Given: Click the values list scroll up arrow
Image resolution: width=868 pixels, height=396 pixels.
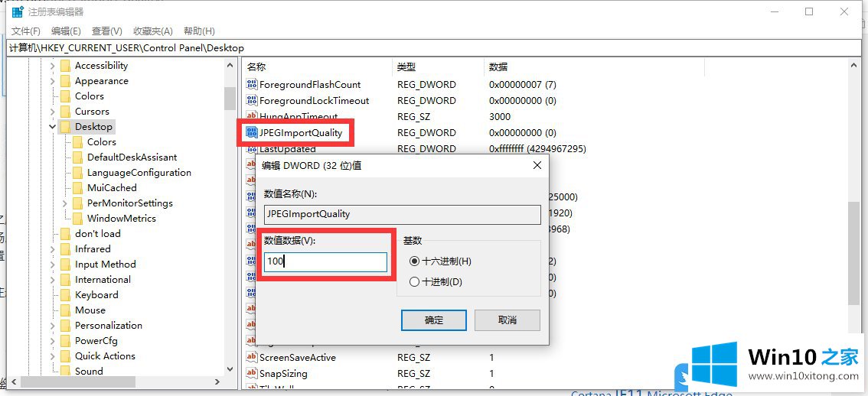Looking at the screenshot, I should point(853,65).
